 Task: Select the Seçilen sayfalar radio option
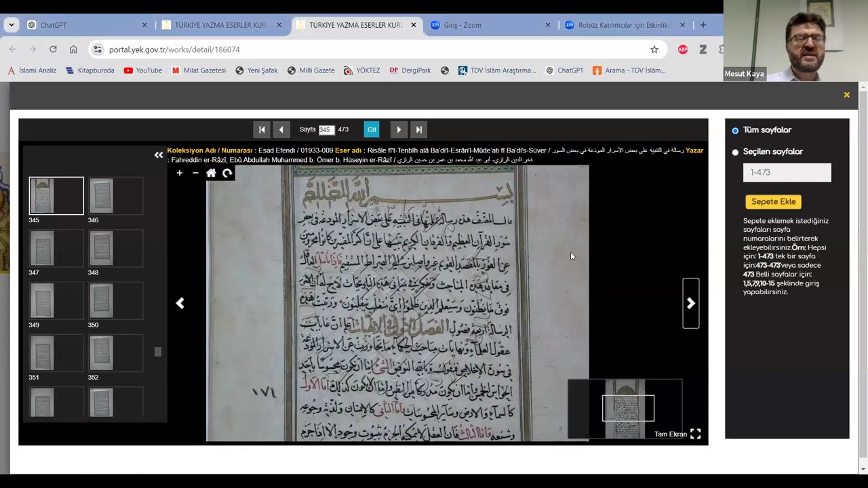735,152
